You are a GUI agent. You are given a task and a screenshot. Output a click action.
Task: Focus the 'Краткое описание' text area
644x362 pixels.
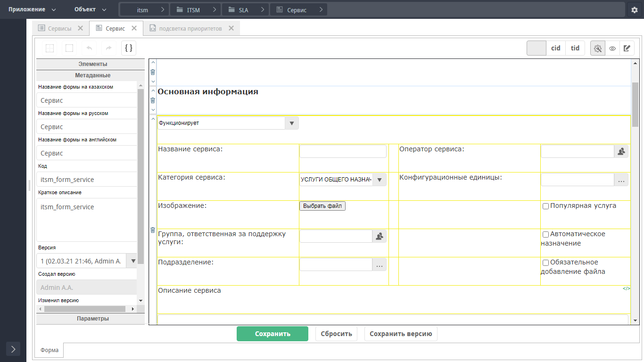click(x=87, y=220)
